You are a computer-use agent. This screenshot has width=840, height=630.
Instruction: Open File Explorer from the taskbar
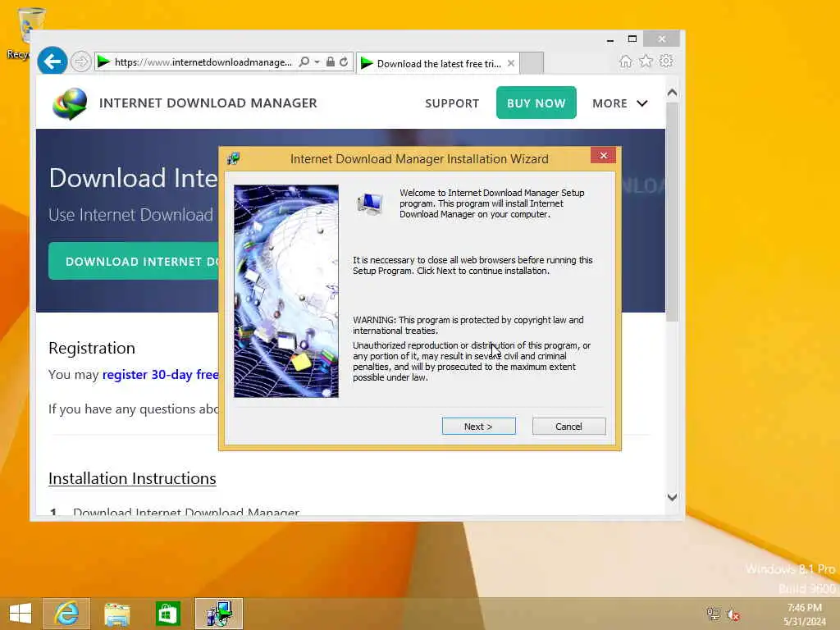pos(116,614)
